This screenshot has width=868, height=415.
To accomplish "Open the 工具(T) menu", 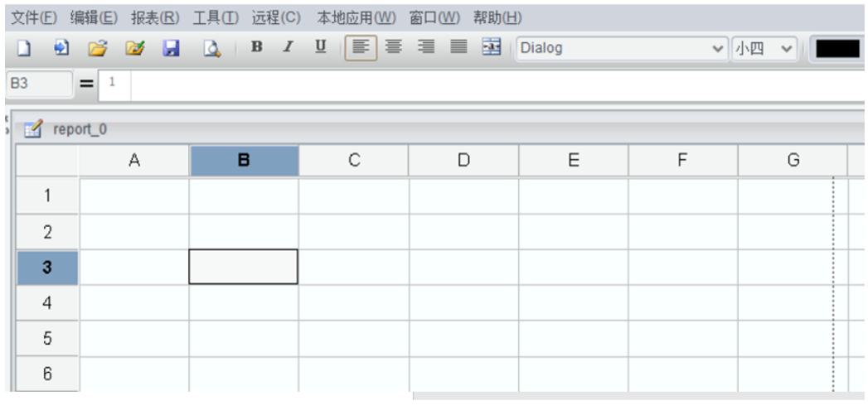I will click(216, 17).
